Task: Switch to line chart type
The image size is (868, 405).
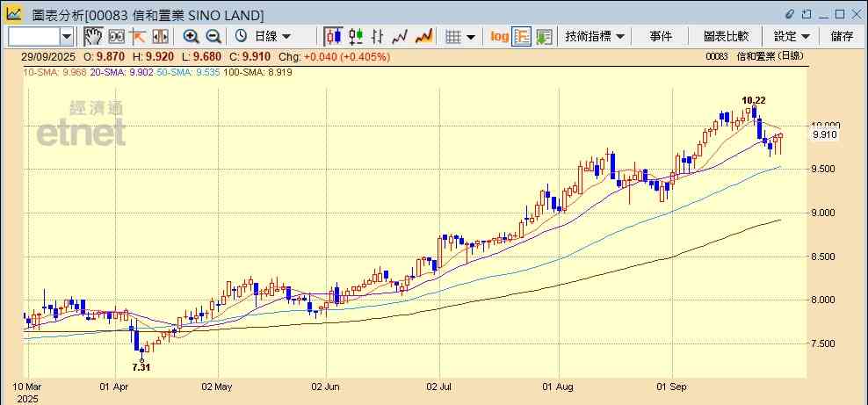Action: (400, 37)
